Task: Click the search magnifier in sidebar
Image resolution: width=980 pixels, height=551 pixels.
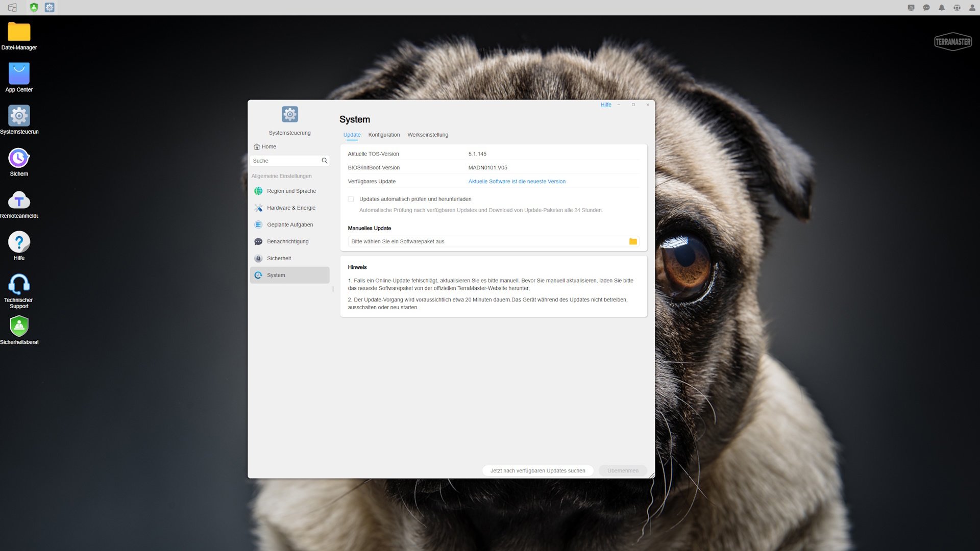Action: [324, 161]
